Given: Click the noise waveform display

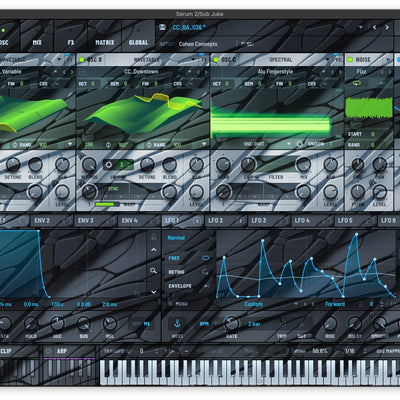Looking at the screenshot, I should (369, 107).
